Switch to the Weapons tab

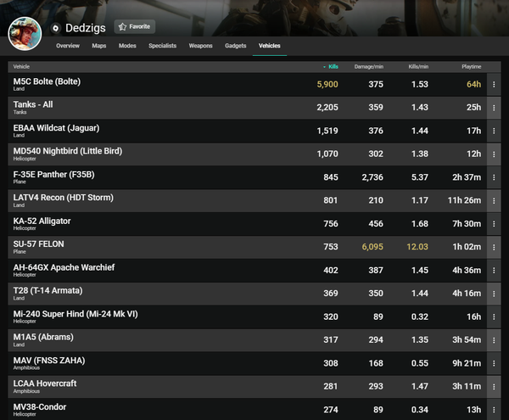[x=200, y=46]
